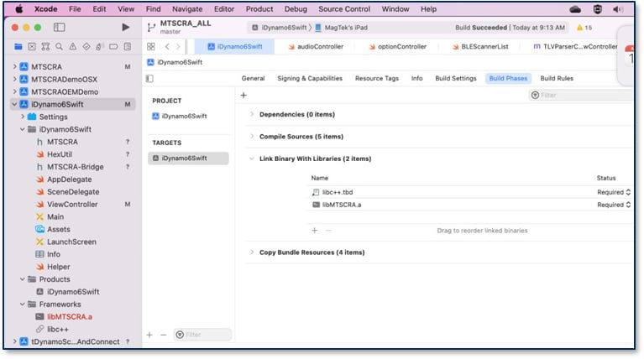Toggle the project and targets list sidebar

click(149, 78)
